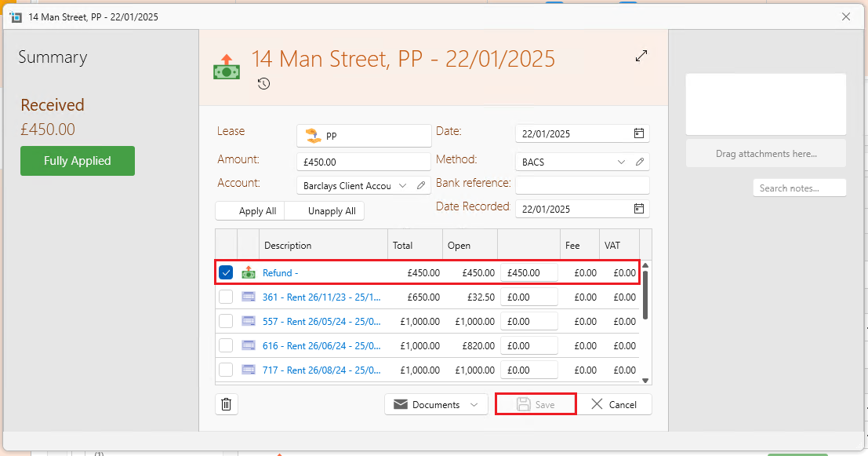Open the 557 - Rent 26/05/24 link
Screen dimensions: 868x456
[321, 321]
